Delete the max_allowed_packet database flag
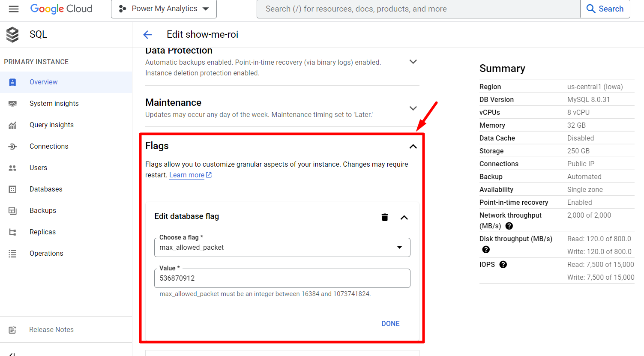 [385, 217]
